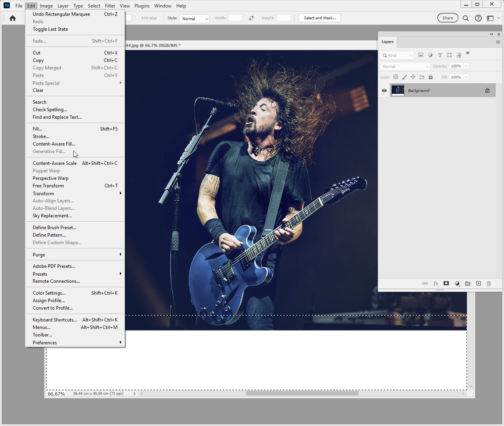Select Sky Replacement menu item
Viewport: 504px width, 426px height.
tap(75, 216)
